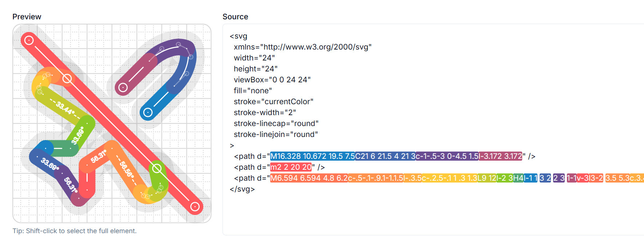Select the red "m2 2 20 20" path data

click(x=291, y=167)
